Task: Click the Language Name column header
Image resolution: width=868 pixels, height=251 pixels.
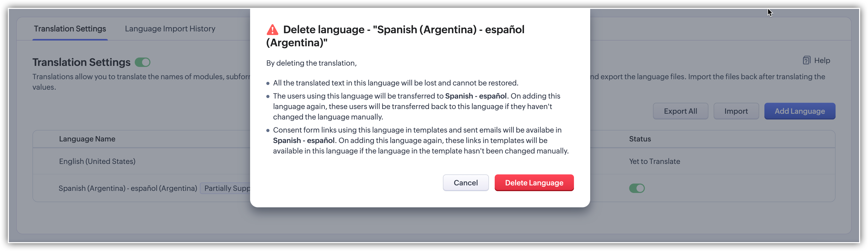Action: pyautogui.click(x=87, y=139)
